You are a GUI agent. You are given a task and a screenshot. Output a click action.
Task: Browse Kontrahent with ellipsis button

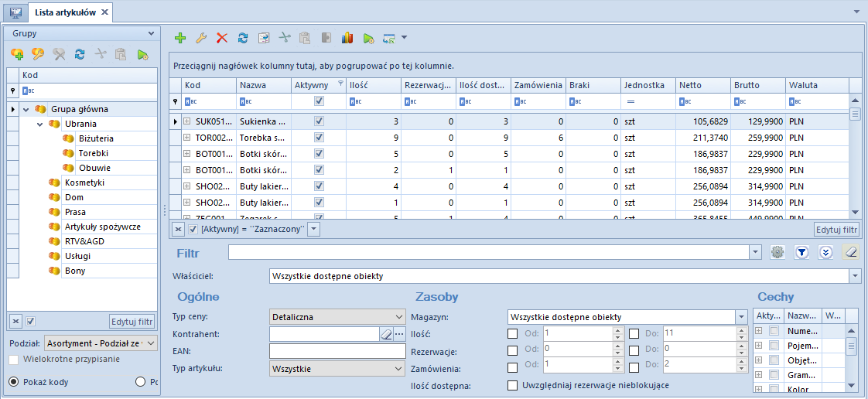(x=399, y=334)
